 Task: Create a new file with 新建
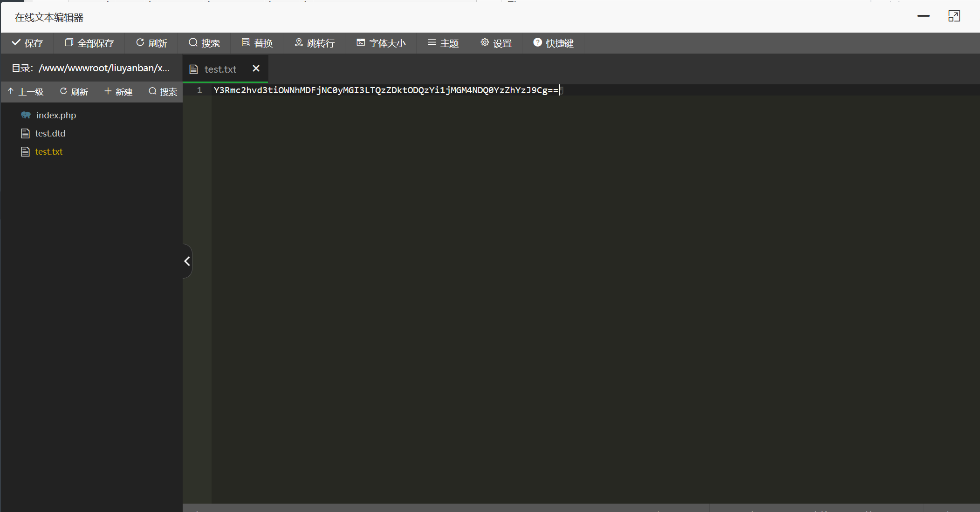(x=118, y=92)
